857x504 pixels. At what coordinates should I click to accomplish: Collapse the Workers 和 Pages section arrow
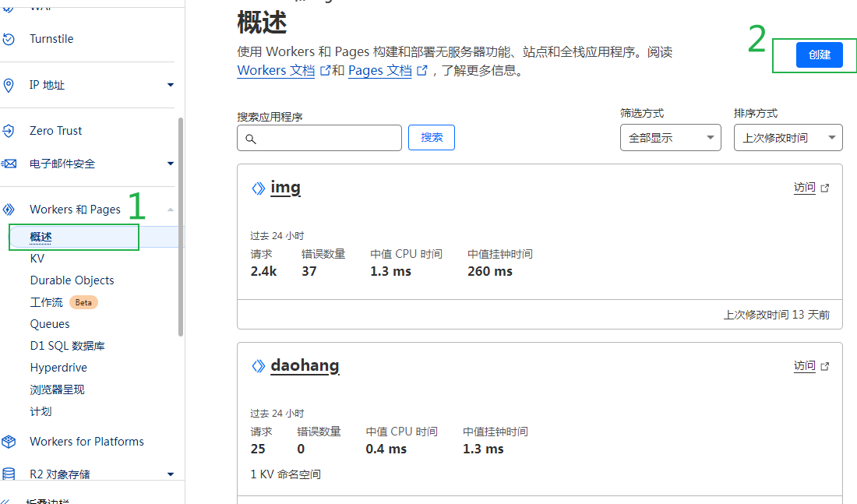click(x=171, y=210)
